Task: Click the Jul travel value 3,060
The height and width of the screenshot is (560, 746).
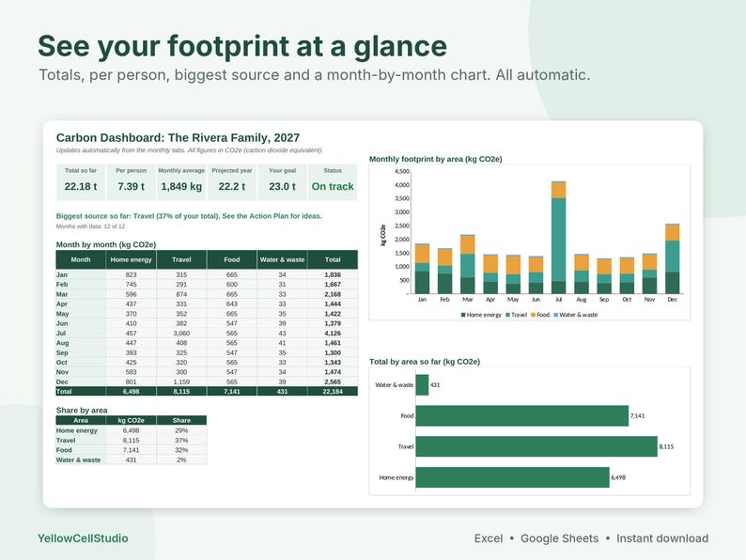Action: click(181, 333)
